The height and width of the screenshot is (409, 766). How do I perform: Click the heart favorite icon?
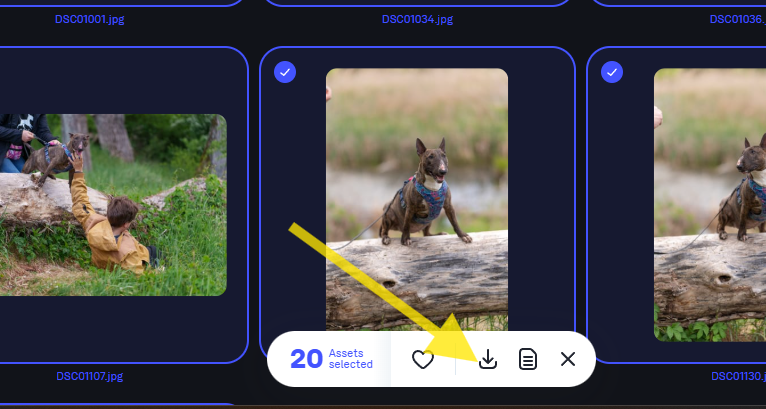click(423, 360)
